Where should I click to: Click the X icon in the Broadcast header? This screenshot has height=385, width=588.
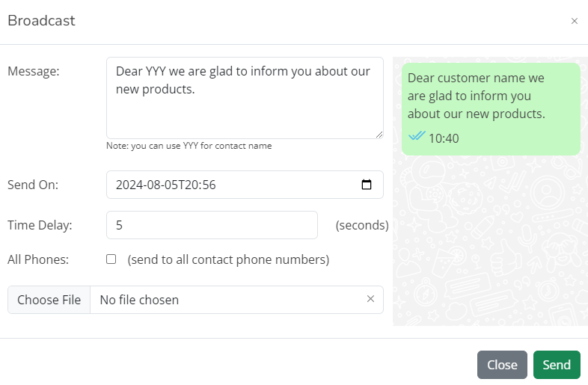[x=574, y=21]
